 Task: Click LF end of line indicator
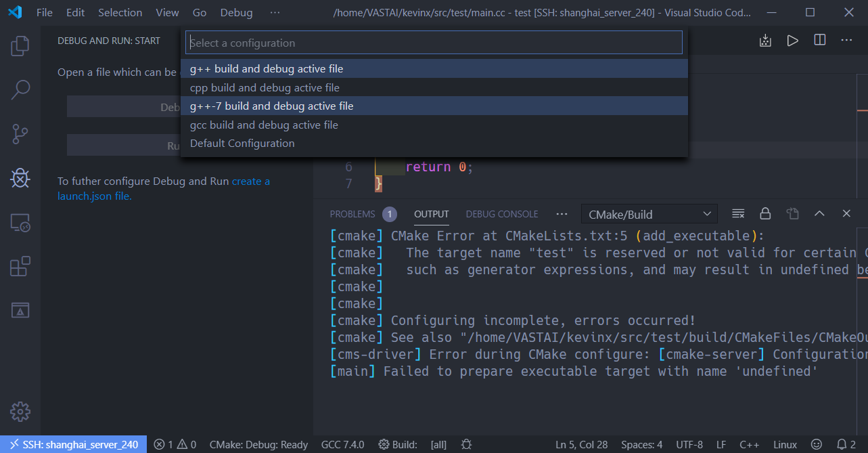721,445
